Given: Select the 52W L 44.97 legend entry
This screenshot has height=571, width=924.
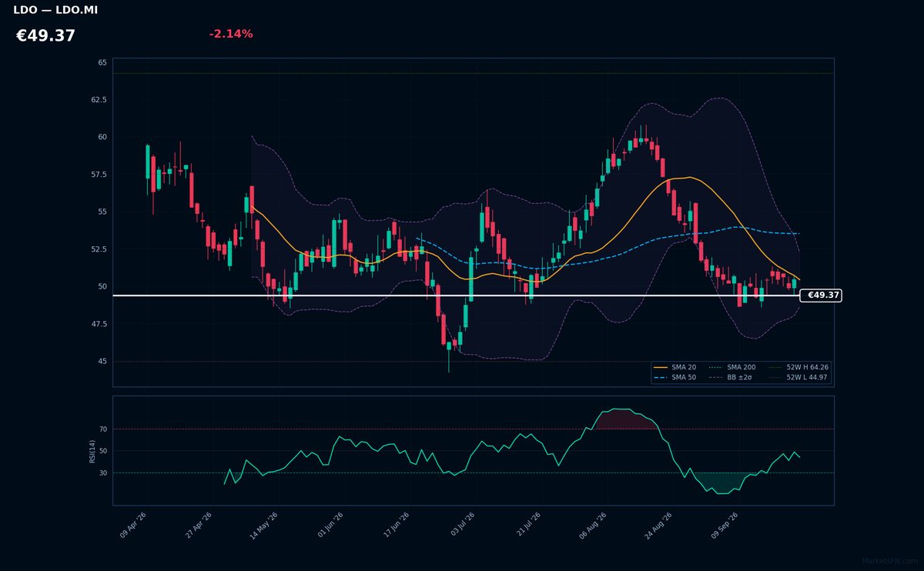Looking at the screenshot, I should (798, 378).
